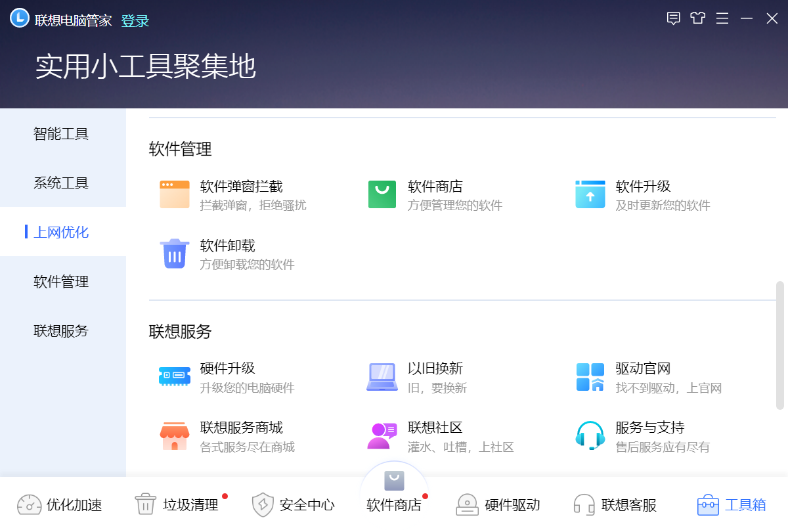Open 联想社区 title
This screenshot has height=532, width=788.
point(435,428)
